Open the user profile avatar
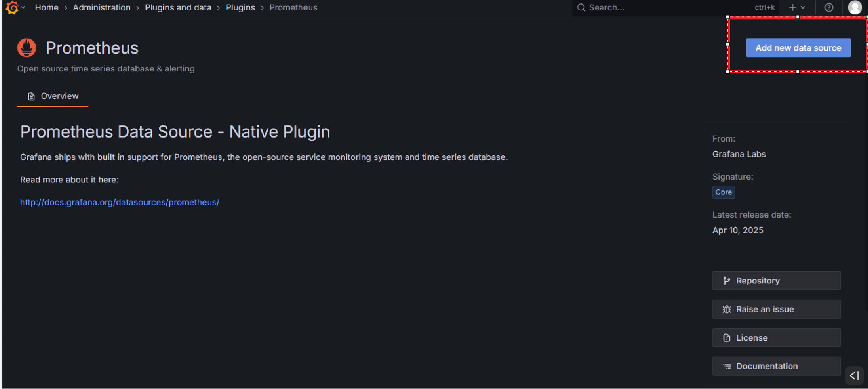This screenshot has height=389, width=868. coord(855,7)
